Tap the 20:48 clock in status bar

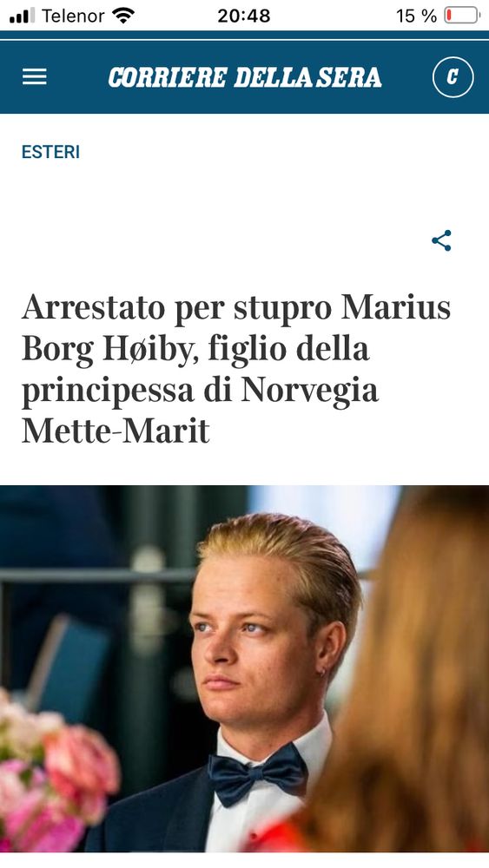point(244,16)
